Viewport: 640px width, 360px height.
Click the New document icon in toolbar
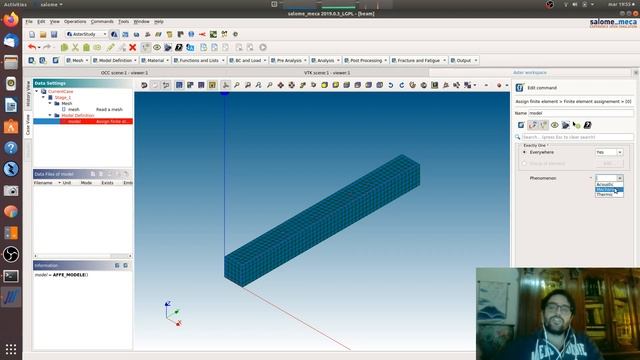tap(32, 34)
